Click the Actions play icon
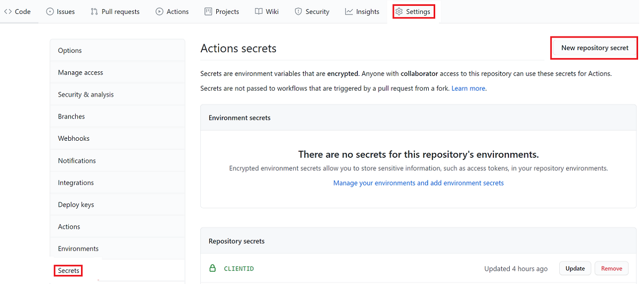 [159, 11]
